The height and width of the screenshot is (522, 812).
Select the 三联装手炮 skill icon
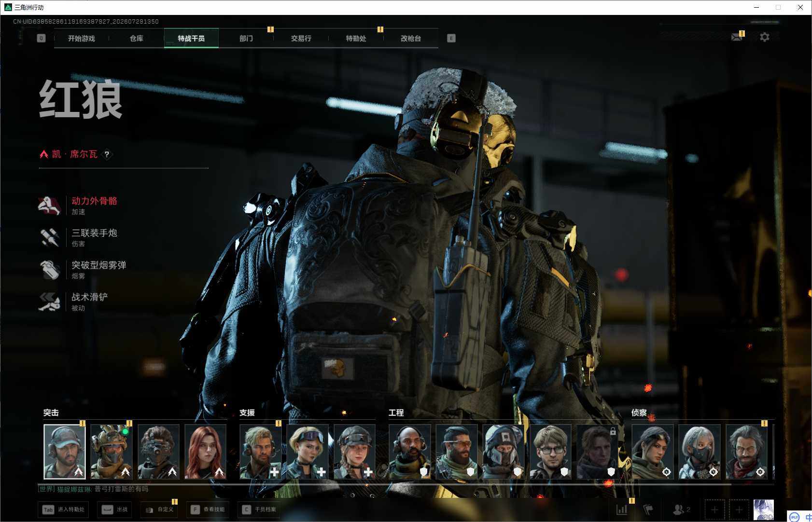click(x=49, y=237)
